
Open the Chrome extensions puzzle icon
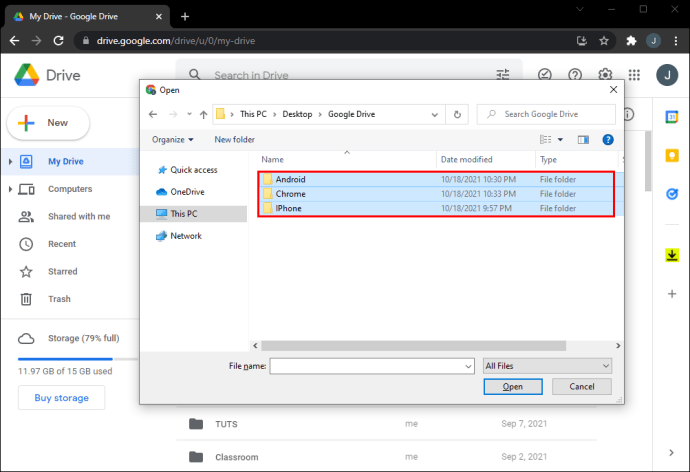631,41
